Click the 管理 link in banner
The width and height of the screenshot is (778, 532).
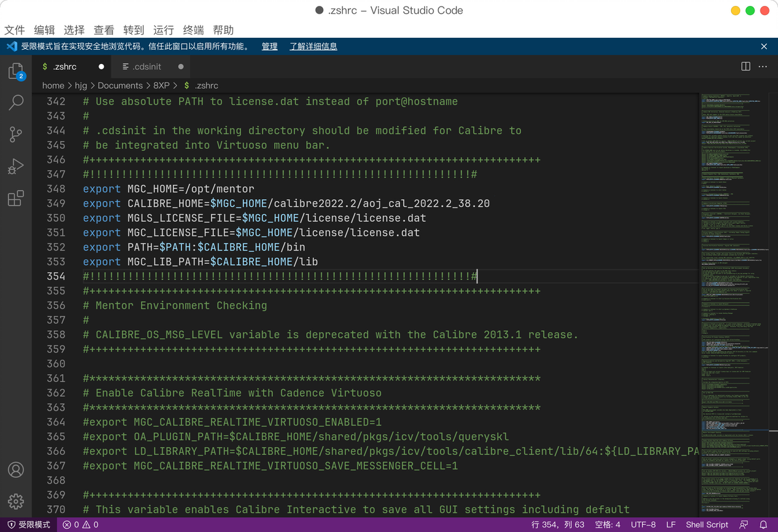(x=270, y=46)
